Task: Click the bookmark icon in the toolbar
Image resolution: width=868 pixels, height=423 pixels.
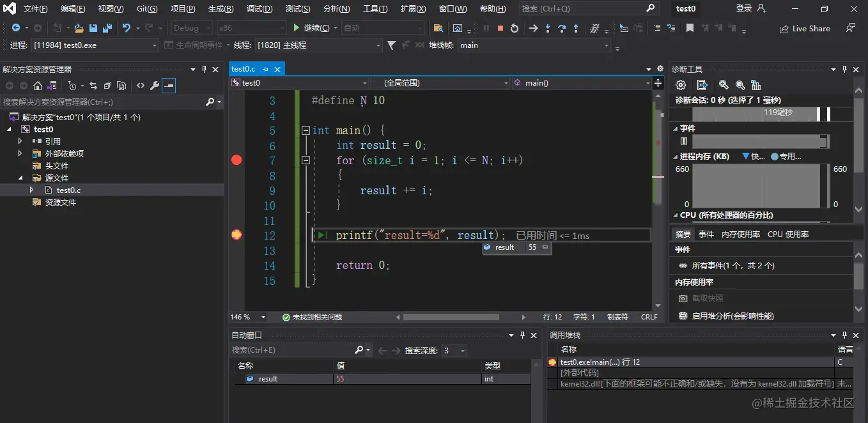Action: [690, 28]
